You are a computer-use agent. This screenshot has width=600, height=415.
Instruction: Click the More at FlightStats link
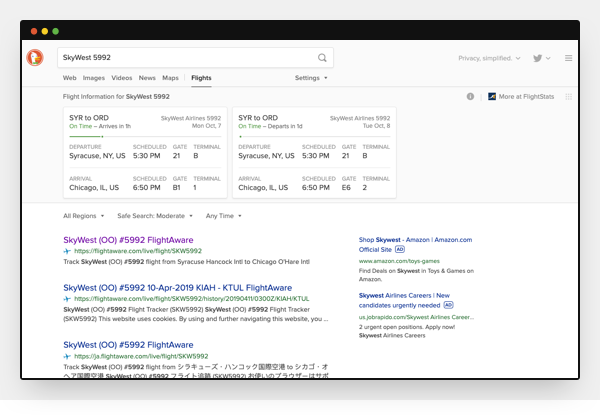tap(526, 96)
